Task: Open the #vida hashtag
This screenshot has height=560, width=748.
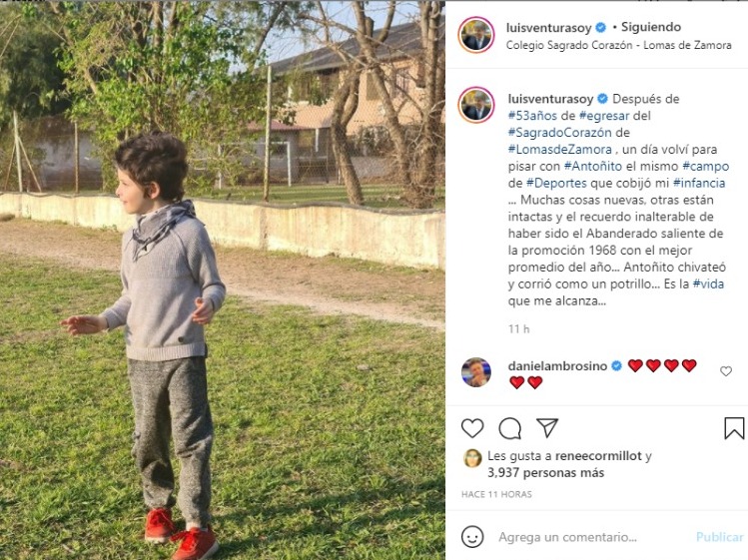Action: tap(708, 283)
